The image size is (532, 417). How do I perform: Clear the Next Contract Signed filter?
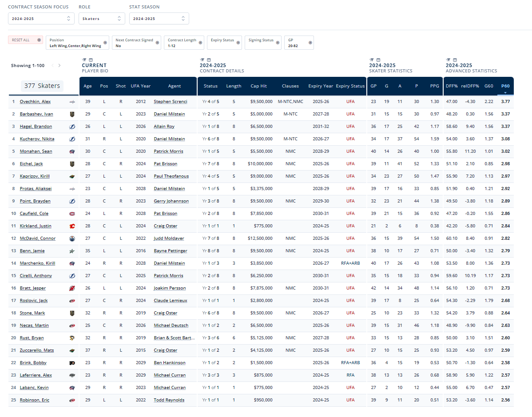pos(157,43)
